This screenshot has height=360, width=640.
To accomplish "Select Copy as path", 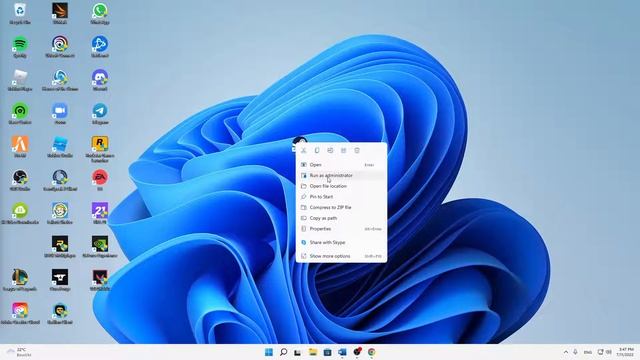I will (x=341, y=218).
